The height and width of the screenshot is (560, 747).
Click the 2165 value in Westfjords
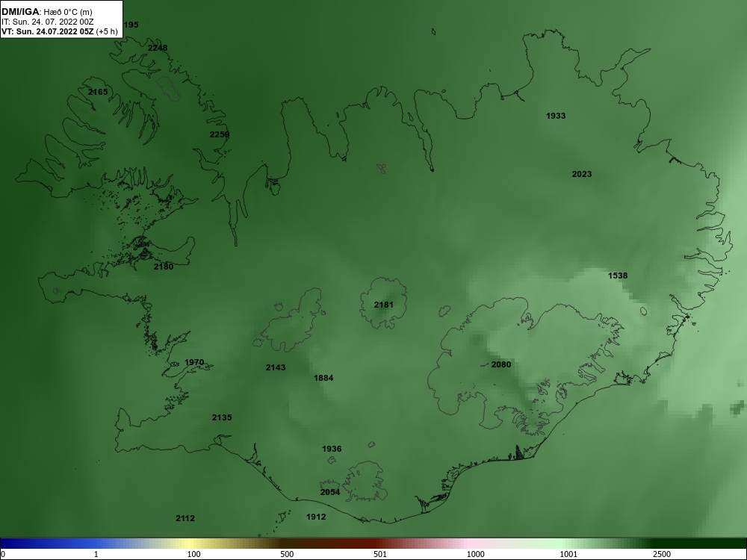[x=98, y=92]
